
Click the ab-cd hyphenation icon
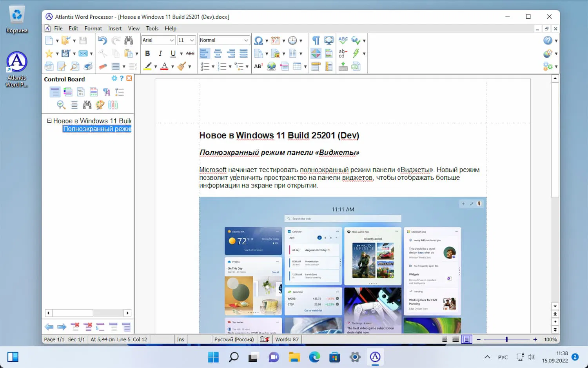(343, 53)
